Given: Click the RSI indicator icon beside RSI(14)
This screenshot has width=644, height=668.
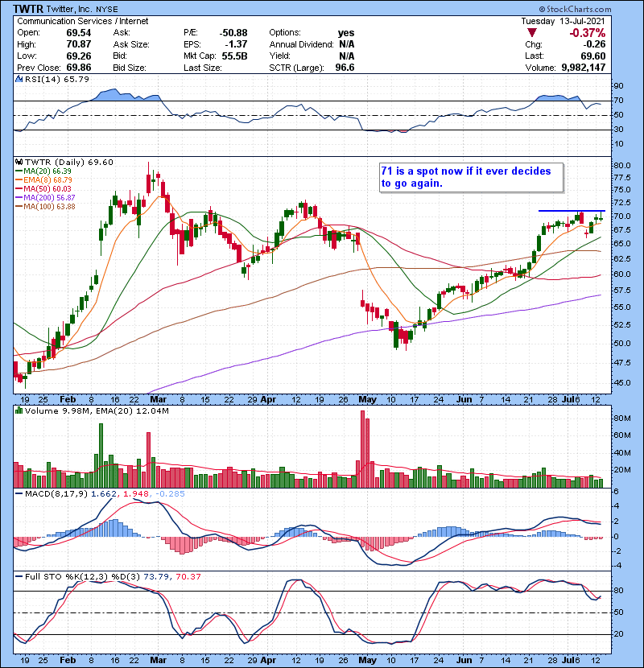Looking at the screenshot, I should point(19,79).
